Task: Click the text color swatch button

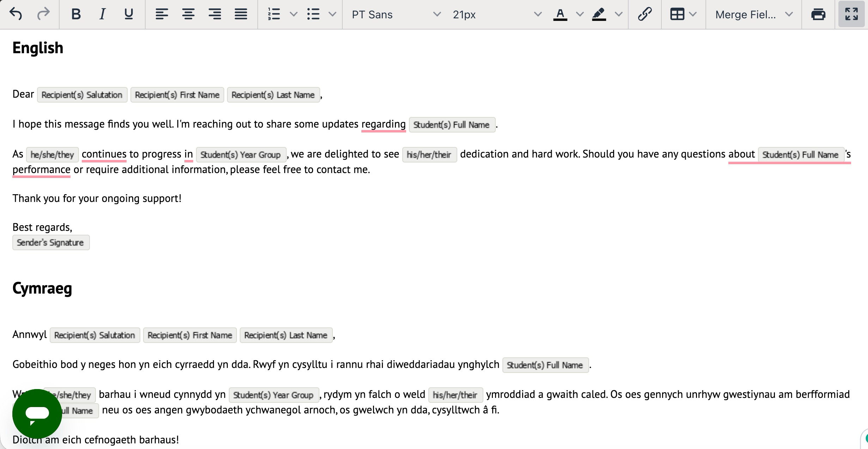Action: [x=560, y=14]
